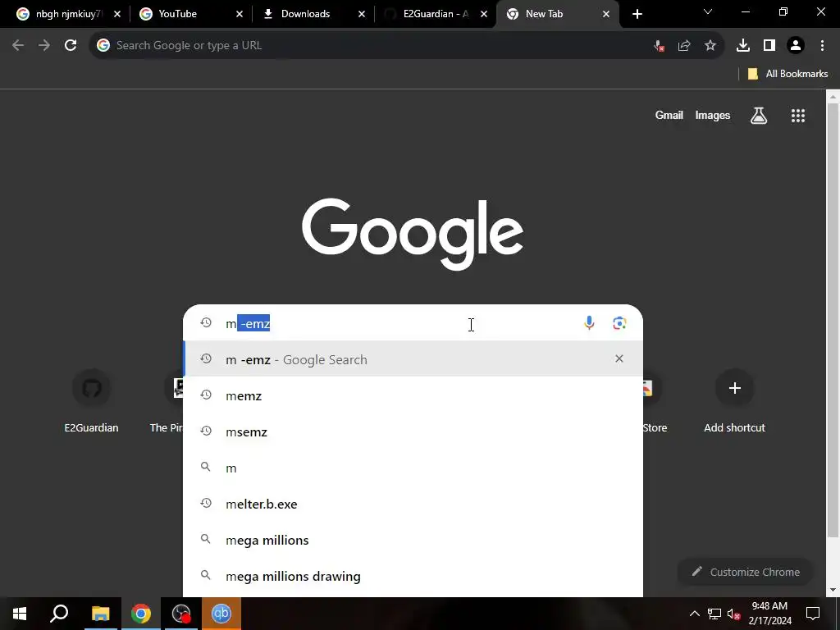840x630 pixels.
Task: Open Customize Chrome
Action: tap(746, 572)
